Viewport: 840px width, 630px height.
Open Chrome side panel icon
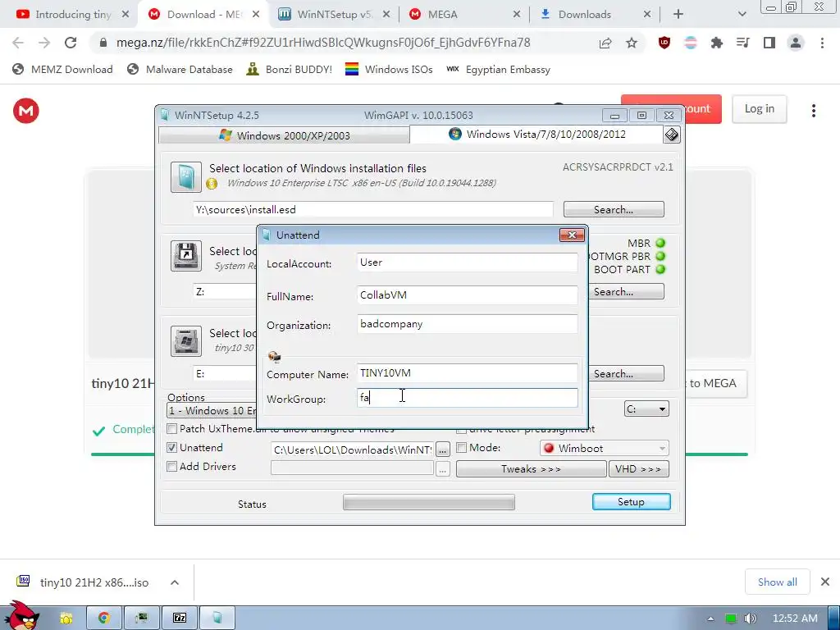(x=769, y=43)
